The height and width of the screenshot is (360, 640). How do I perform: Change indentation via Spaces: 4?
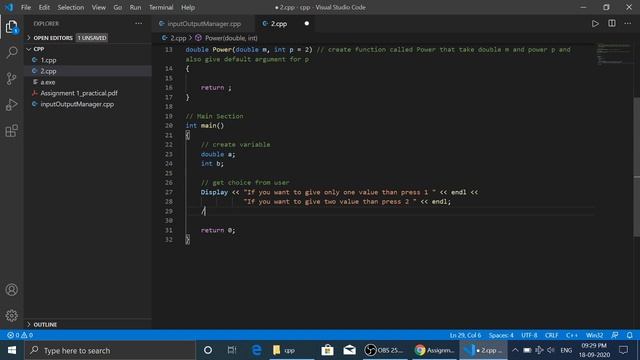[x=501, y=335]
